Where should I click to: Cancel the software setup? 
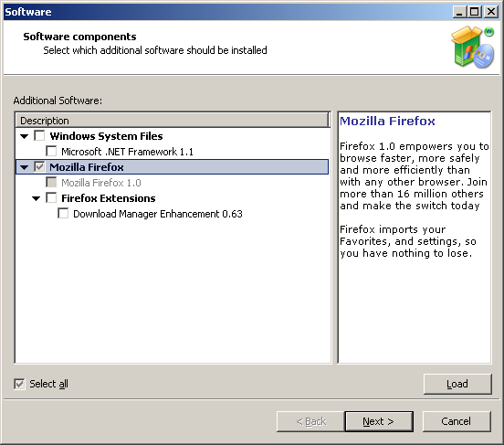[x=457, y=421]
